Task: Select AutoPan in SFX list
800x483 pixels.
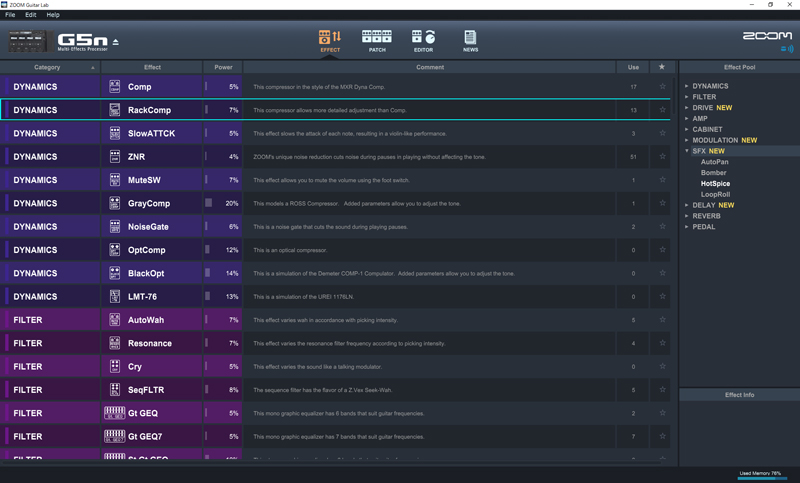Action: coord(714,162)
